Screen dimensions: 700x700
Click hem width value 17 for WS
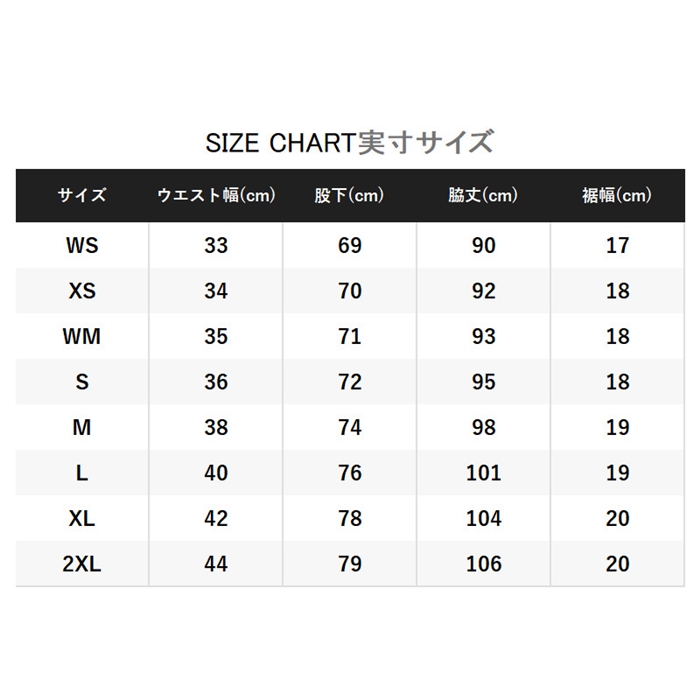point(617,245)
